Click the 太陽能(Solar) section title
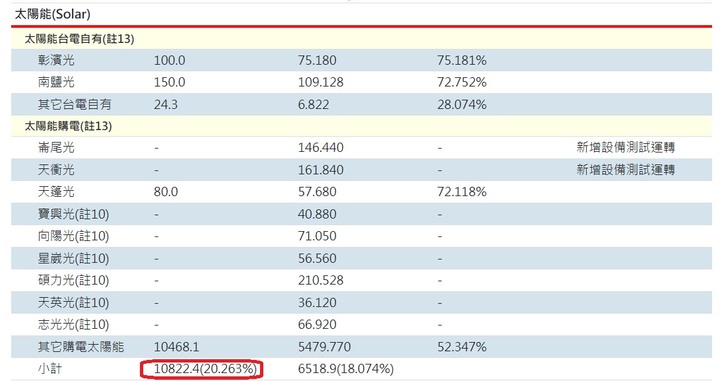Image resolution: width=720 pixels, height=381 pixels. tap(52, 14)
